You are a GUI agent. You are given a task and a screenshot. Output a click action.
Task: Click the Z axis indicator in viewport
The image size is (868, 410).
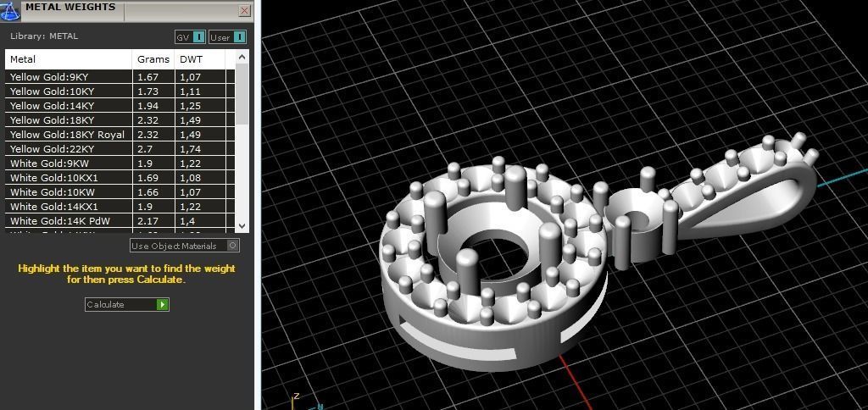pyautogui.click(x=296, y=396)
